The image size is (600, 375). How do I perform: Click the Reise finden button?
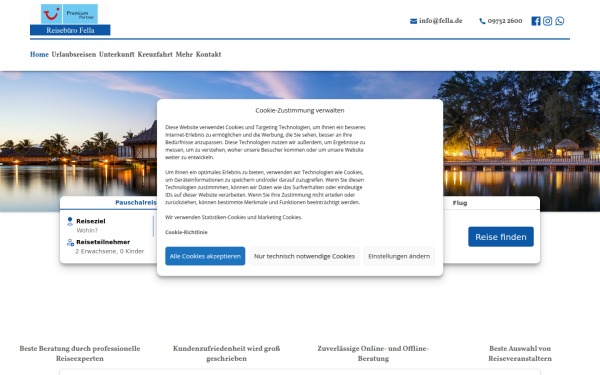coord(501,237)
